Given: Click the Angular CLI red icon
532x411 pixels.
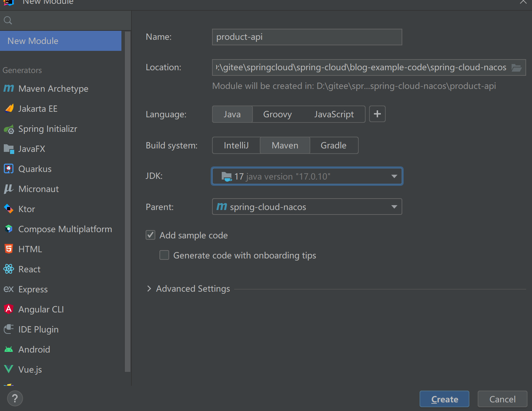Looking at the screenshot, I should [x=9, y=309].
